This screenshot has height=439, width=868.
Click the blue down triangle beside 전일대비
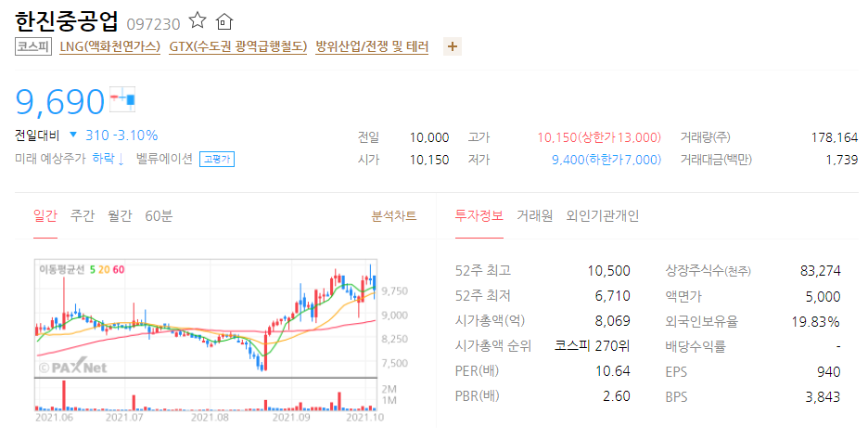(73, 135)
